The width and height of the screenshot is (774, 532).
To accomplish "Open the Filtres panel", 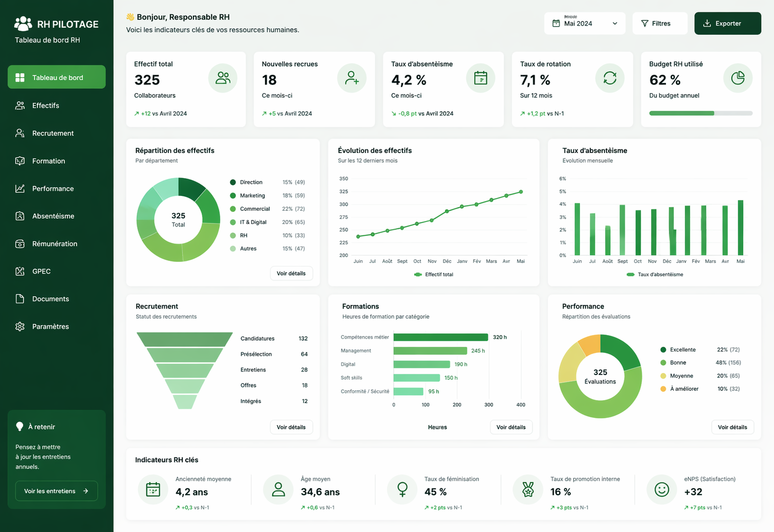I will click(x=660, y=24).
